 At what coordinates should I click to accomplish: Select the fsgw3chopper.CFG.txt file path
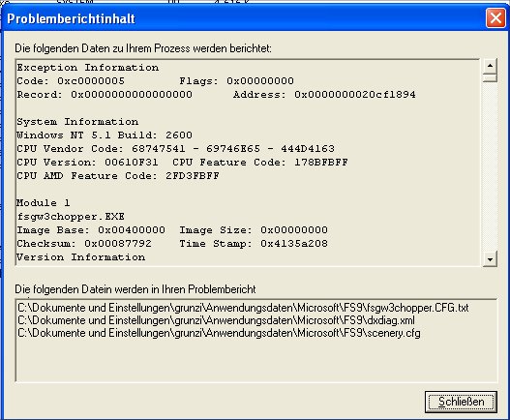pyautogui.click(x=243, y=308)
